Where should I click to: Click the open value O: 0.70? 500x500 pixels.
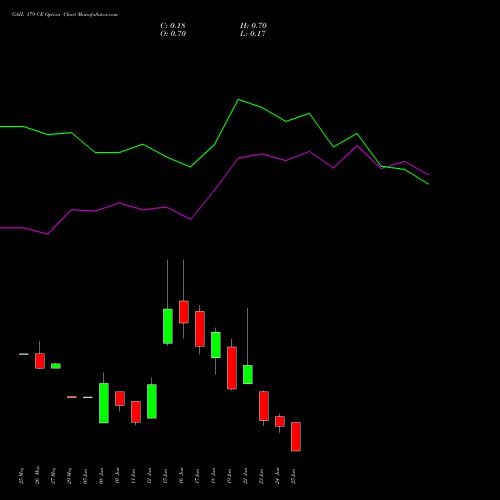[173, 34]
